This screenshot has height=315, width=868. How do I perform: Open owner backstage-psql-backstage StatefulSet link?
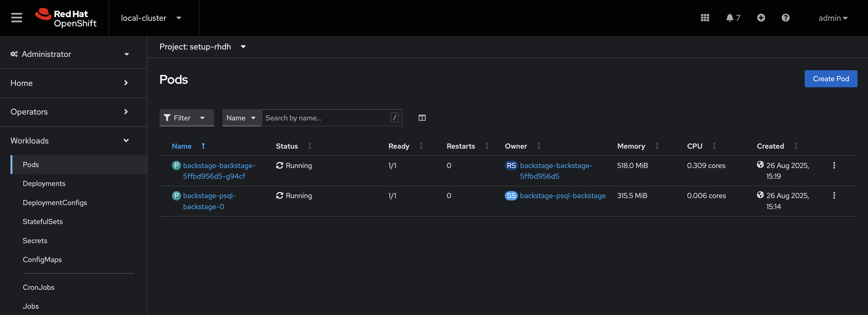[563, 196]
